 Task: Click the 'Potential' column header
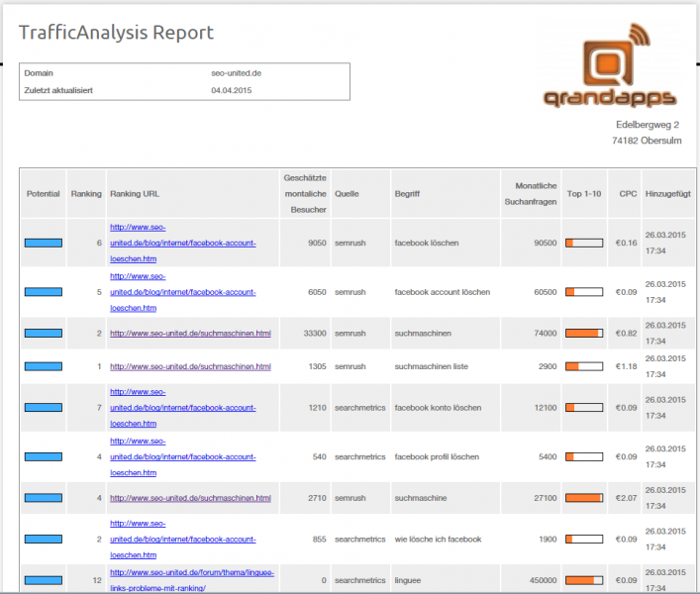click(x=43, y=194)
